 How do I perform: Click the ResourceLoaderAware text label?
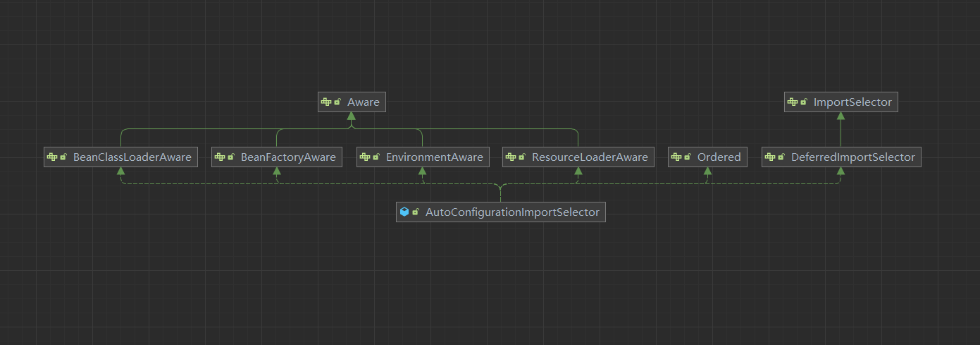coord(590,157)
